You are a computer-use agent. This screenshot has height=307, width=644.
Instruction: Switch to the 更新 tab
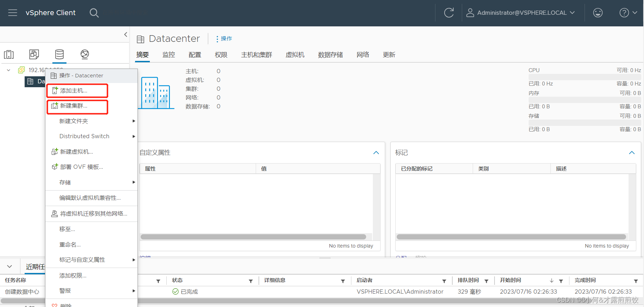pos(389,55)
